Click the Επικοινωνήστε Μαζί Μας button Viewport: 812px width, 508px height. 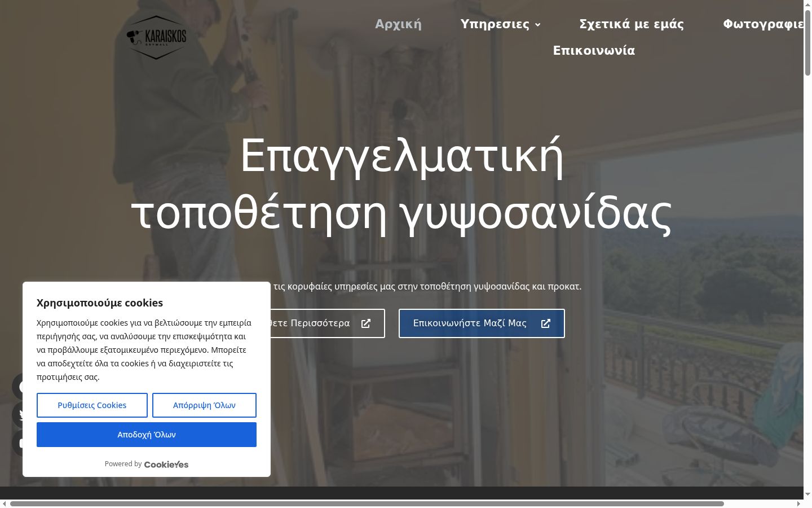482,323
